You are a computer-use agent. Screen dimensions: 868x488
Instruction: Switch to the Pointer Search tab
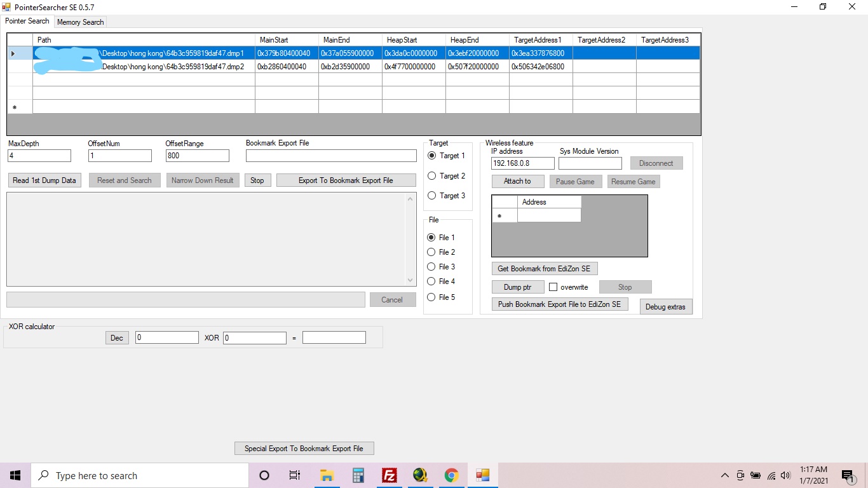[27, 21]
